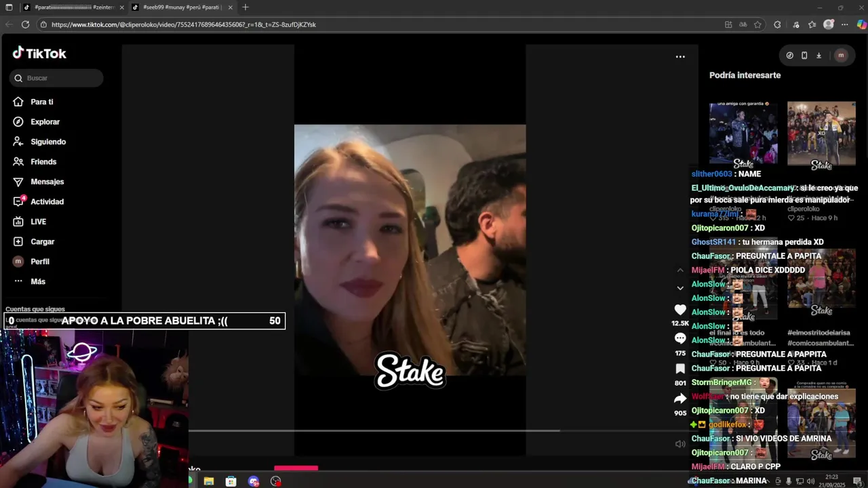Click the taskbar volume icon
Screen dimensions: 868x488
(x=810, y=481)
